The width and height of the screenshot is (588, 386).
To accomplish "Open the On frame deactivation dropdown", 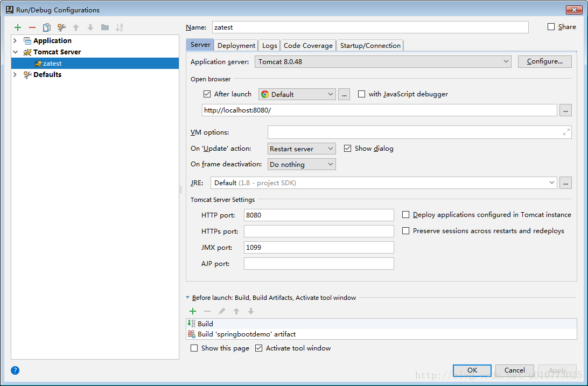I will tap(302, 165).
